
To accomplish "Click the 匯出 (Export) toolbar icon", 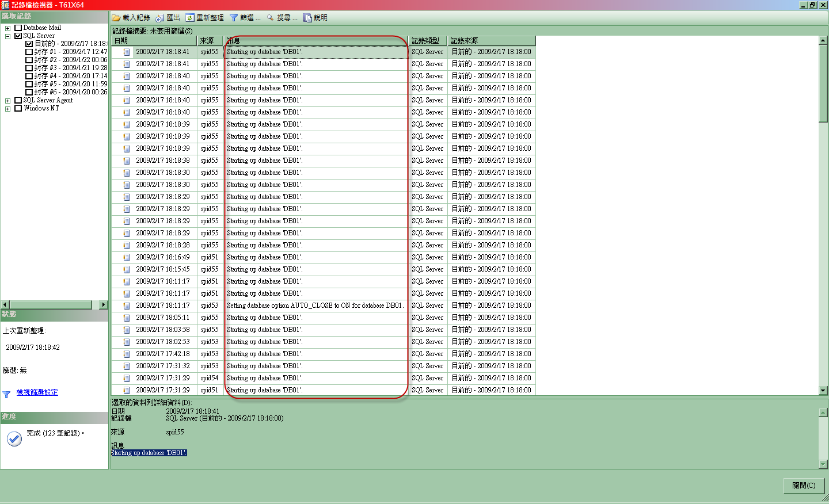I will pos(160,17).
